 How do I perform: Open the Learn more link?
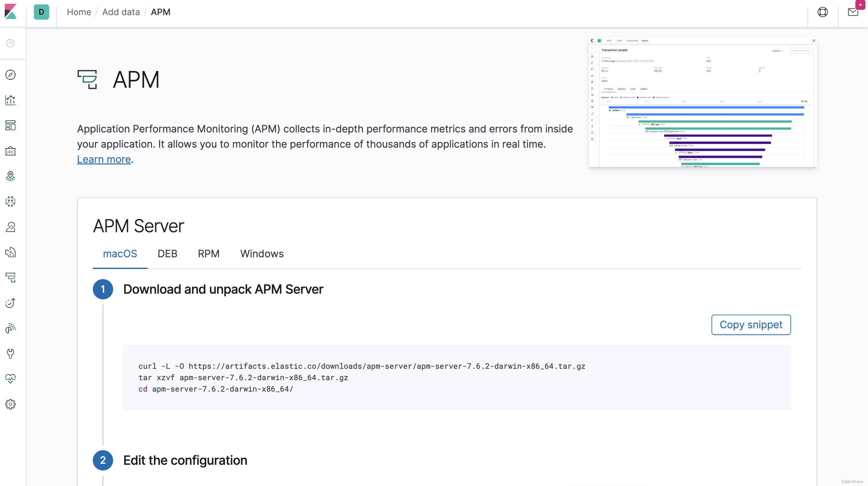click(104, 159)
